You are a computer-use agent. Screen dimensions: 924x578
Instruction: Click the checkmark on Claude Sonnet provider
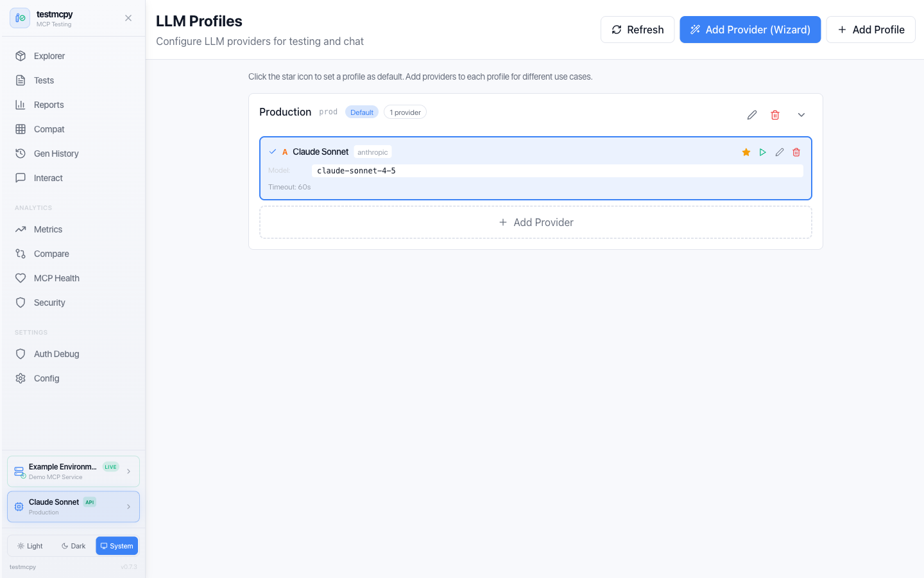pyautogui.click(x=273, y=152)
